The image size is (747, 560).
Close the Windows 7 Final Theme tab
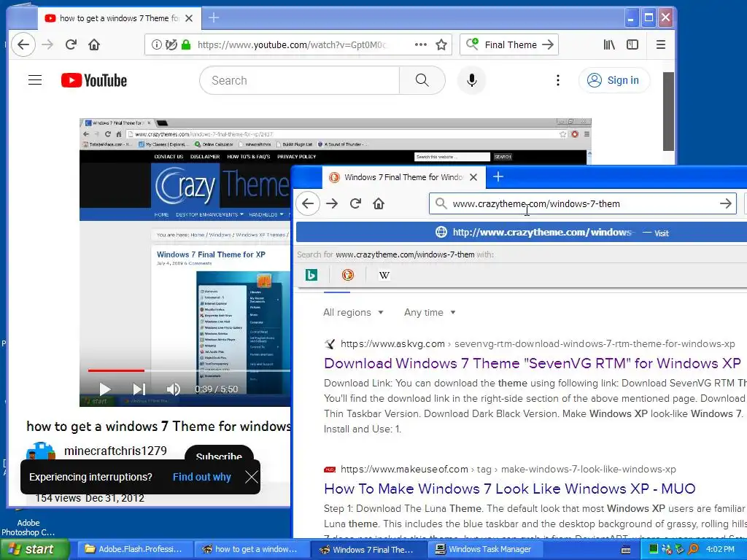473,177
